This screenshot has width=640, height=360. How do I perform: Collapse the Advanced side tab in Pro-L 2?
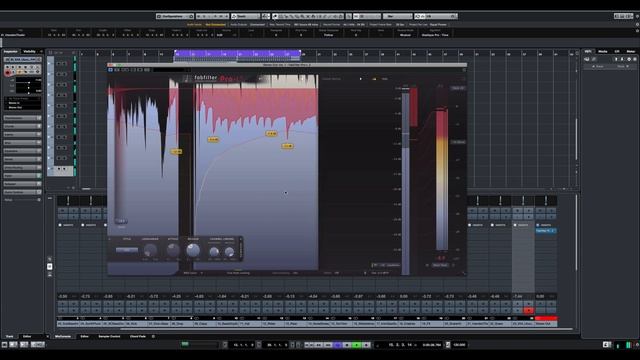pyautogui.click(x=241, y=248)
